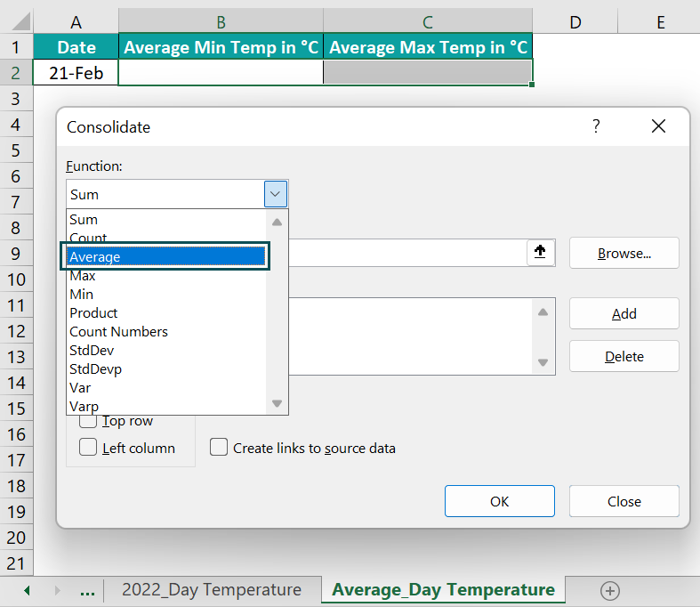700x607 pixels.
Task: Enable the Left column checkbox
Action: (88, 447)
